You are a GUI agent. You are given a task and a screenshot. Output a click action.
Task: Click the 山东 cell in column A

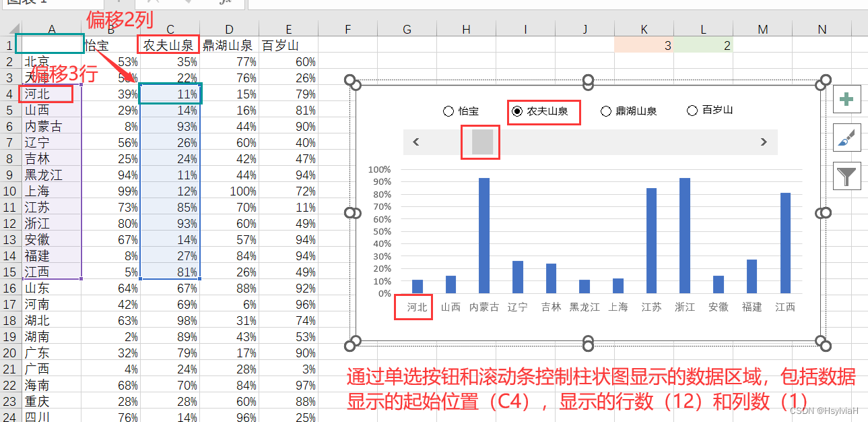click(x=52, y=288)
